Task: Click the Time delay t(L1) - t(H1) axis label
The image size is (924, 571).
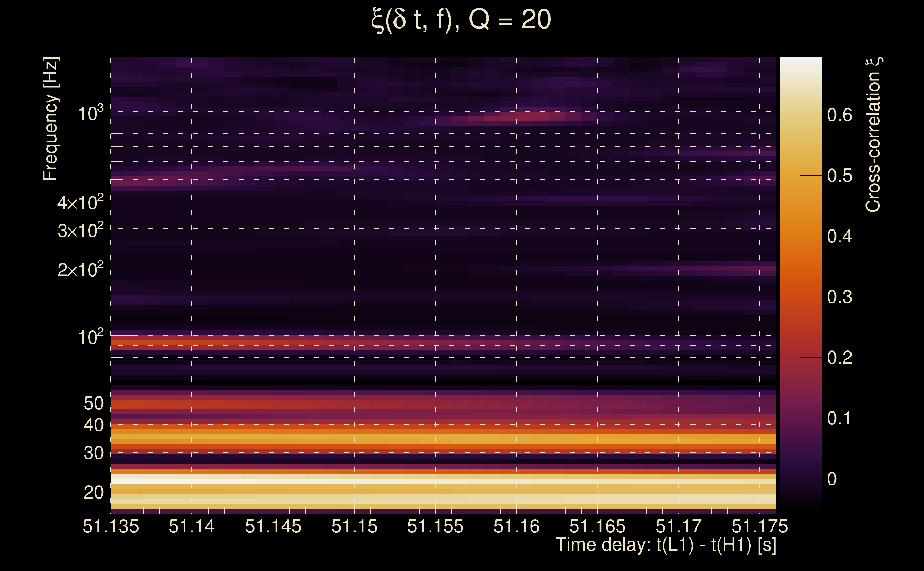Action: pyautogui.click(x=666, y=545)
